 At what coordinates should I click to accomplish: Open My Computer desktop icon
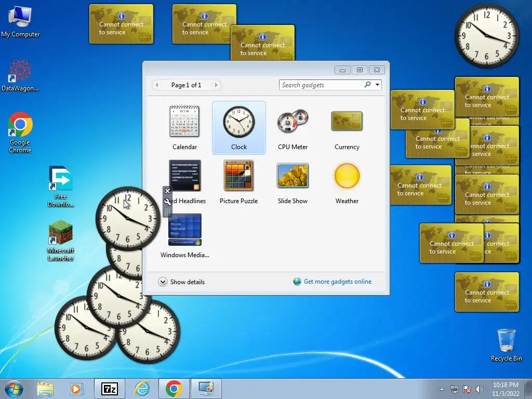(20, 22)
